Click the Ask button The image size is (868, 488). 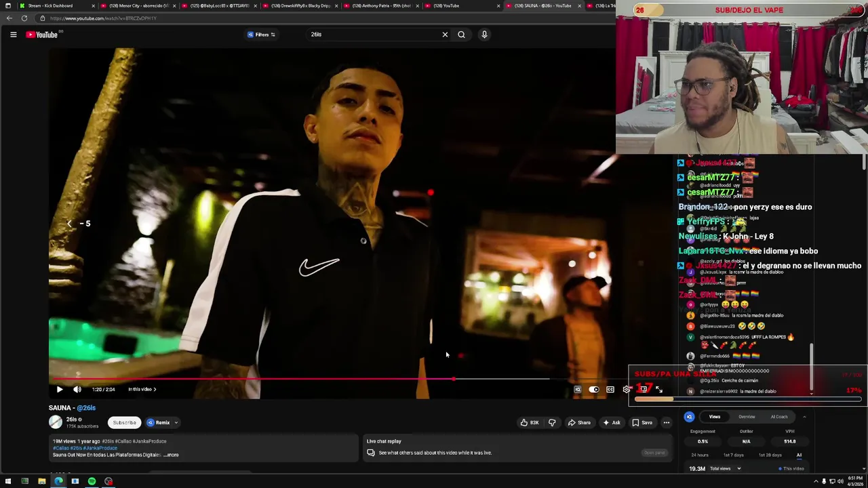(x=612, y=422)
